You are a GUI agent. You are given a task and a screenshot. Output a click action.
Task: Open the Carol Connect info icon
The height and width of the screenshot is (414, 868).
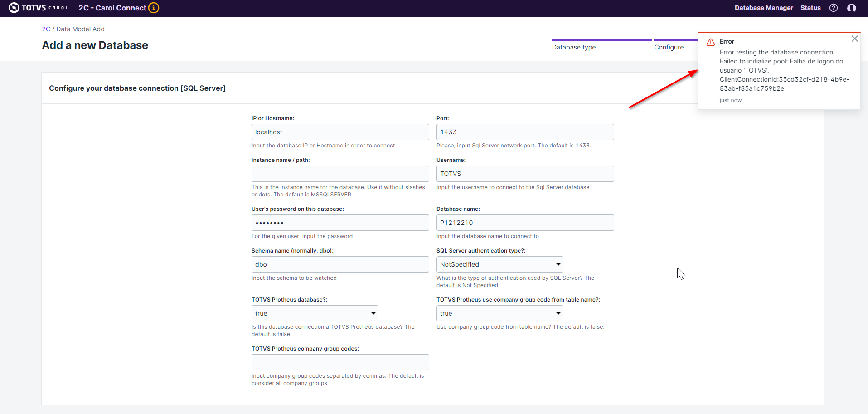pos(154,8)
